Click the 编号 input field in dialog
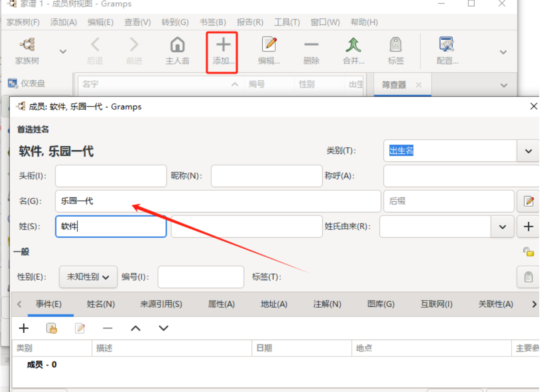The image size is (553, 392). (201, 277)
